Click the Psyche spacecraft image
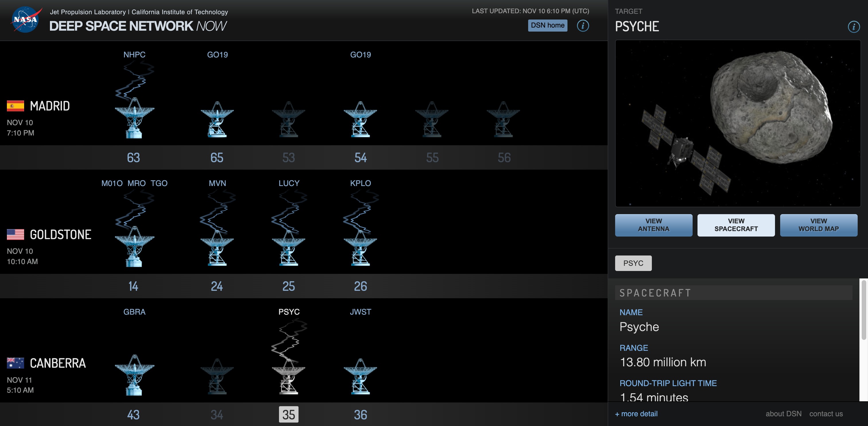Viewport: 868px width, 426px height. pyautogui.click(x=737, y=123)
